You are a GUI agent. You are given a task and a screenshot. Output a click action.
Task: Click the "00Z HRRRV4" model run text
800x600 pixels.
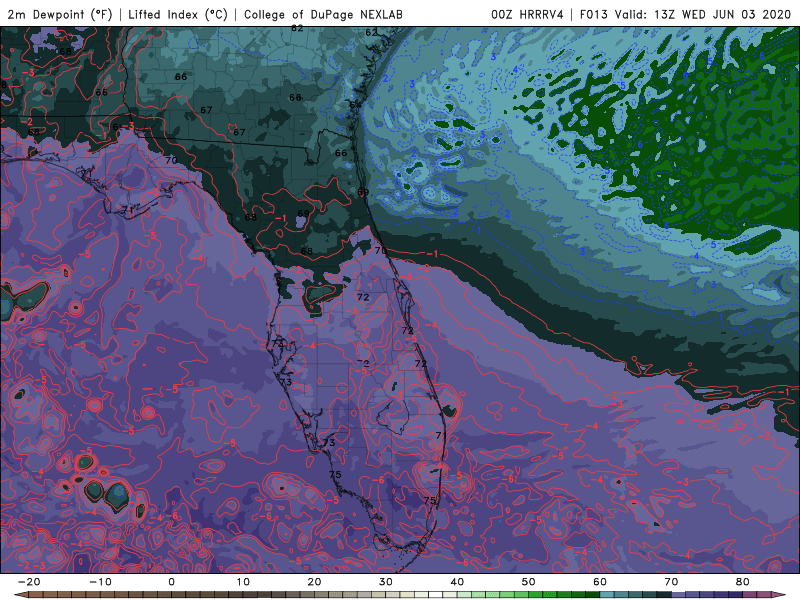(527, 14)
